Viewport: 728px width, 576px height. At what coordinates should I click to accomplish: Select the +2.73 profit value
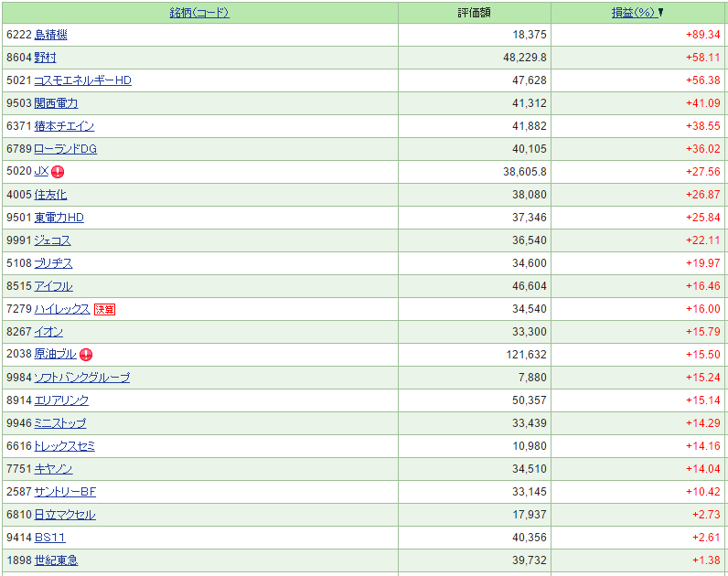click(x=706, y=514)
